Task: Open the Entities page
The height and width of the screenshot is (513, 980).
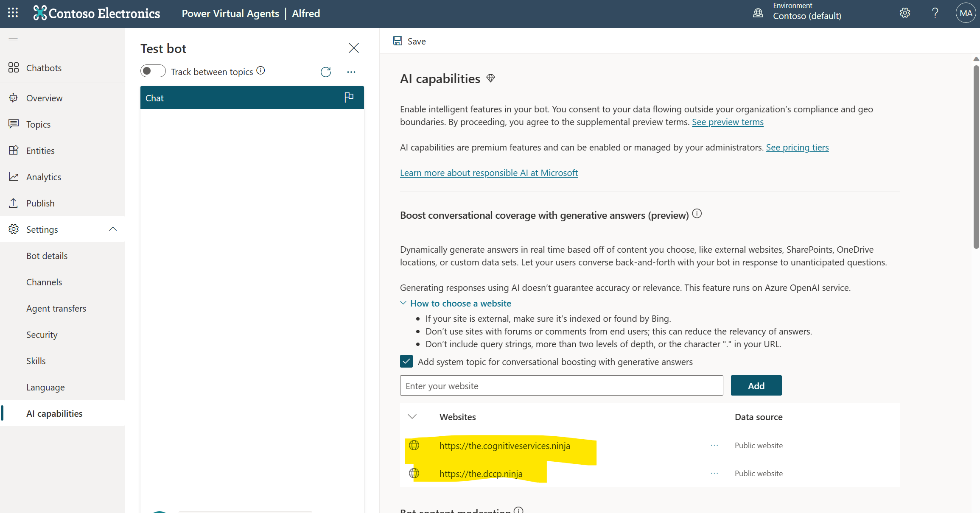Action: [x=62, y=151]
